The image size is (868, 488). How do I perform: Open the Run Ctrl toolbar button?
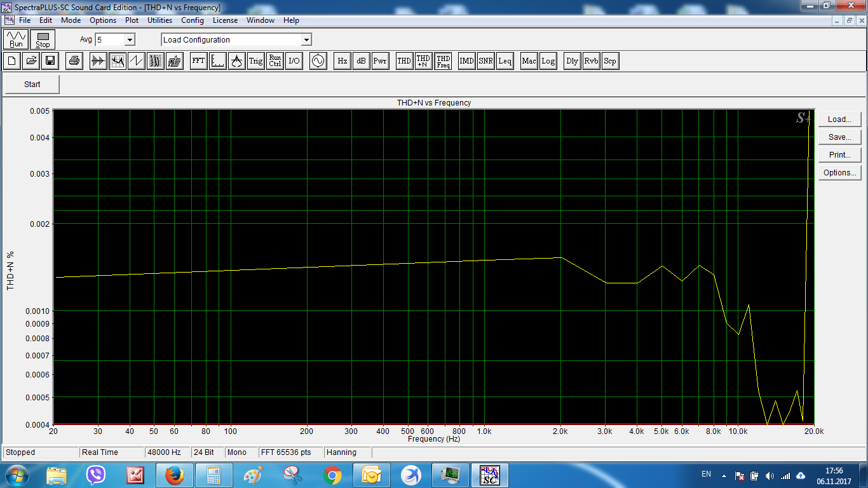[275, 61]
